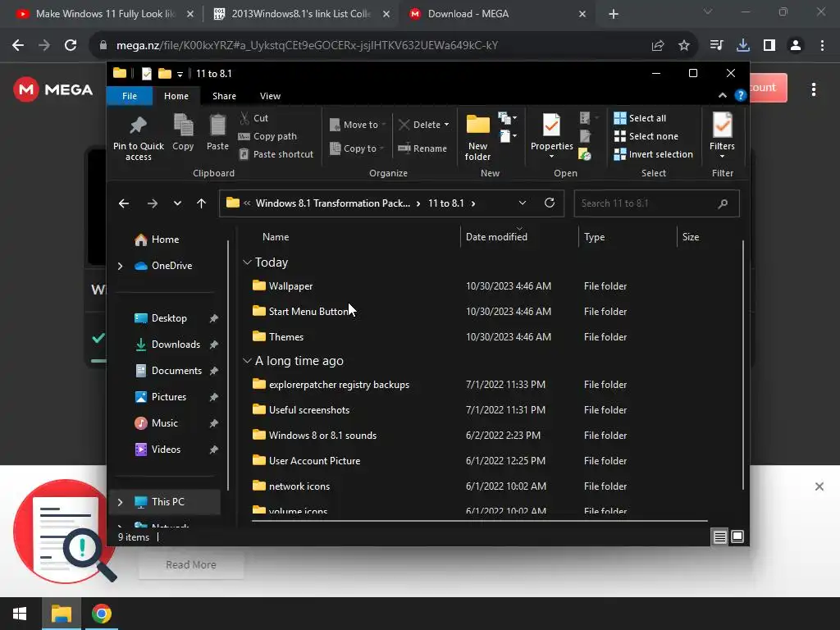Switch to details view layout
840x630 pixels.
pyautogui.click(x=720, y=536)
